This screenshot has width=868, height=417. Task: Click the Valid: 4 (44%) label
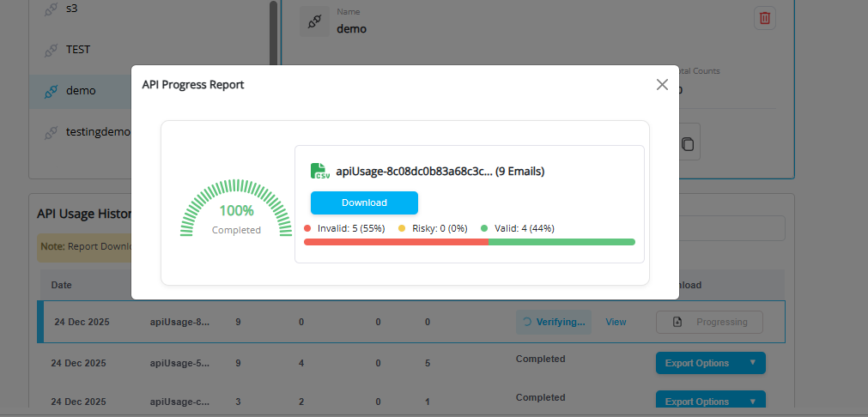525,228
